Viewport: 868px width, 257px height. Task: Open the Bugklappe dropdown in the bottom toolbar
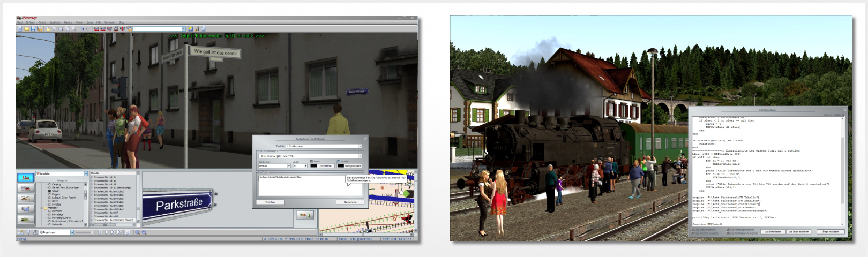(72, 232)
